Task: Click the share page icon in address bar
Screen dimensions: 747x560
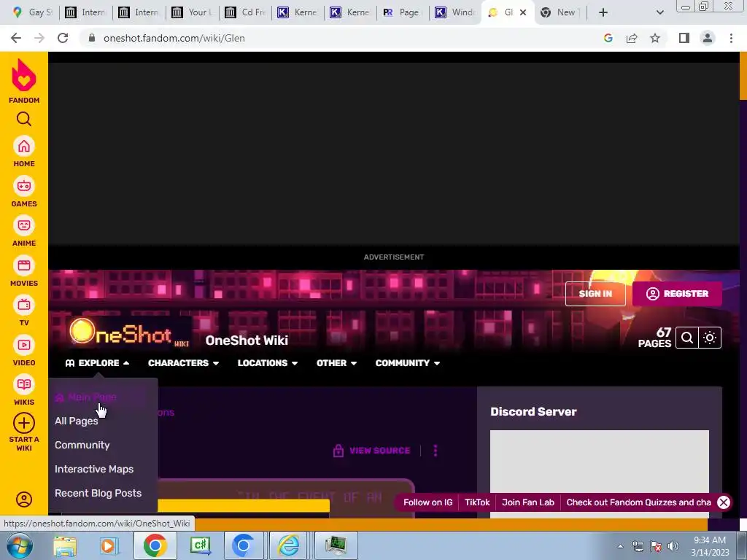Action: click(x=632, y=38)
